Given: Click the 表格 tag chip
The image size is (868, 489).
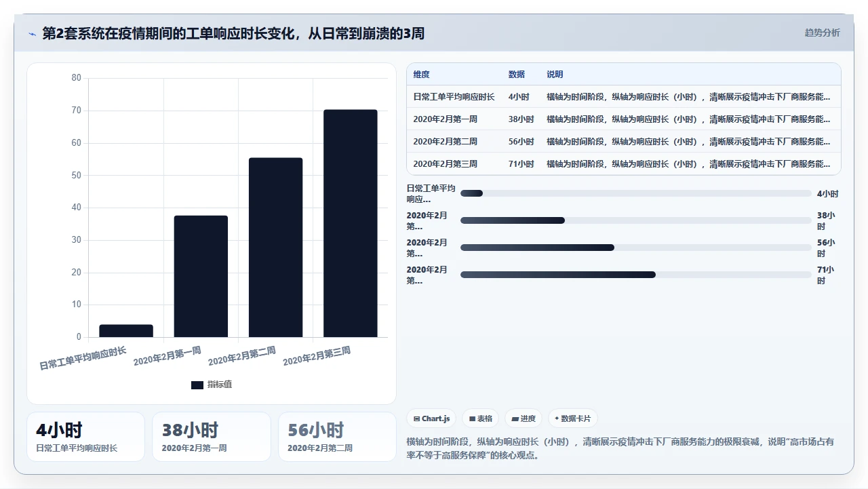Looking at the screenshot, I should [x=481, y=418].
